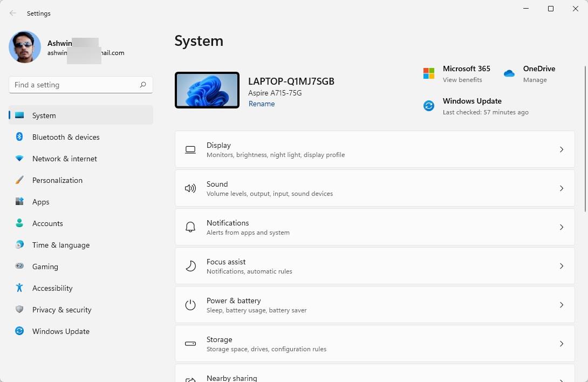Click Sleep, battery usage, battery saver text

coord(256,310)
